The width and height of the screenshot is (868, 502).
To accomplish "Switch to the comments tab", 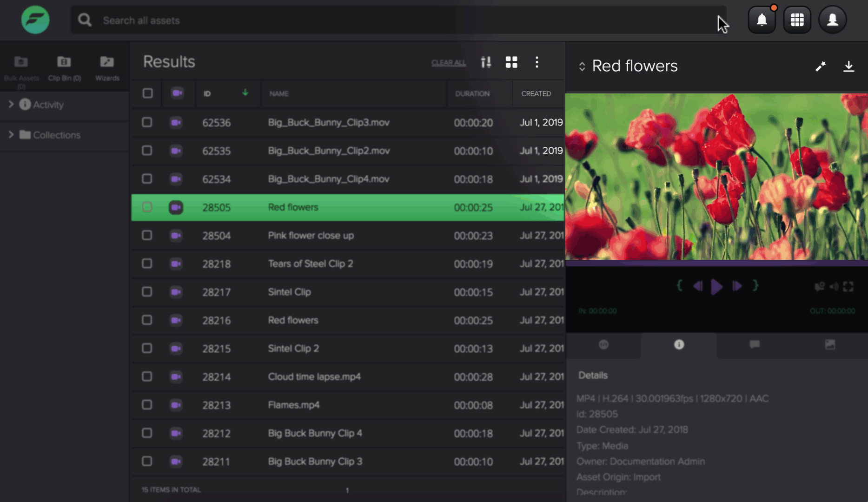I will (x=754, y=344).
